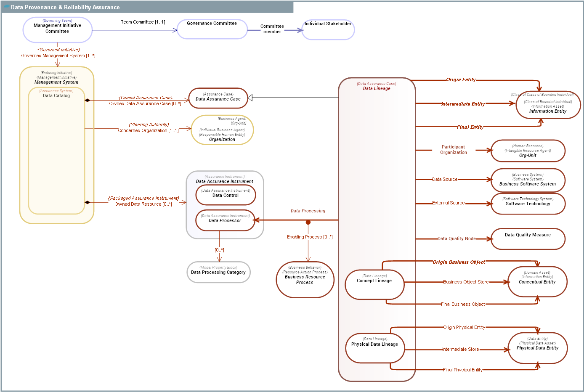Select the Business Resource Process node
The image size is (584, 392).
pos(305,279)
